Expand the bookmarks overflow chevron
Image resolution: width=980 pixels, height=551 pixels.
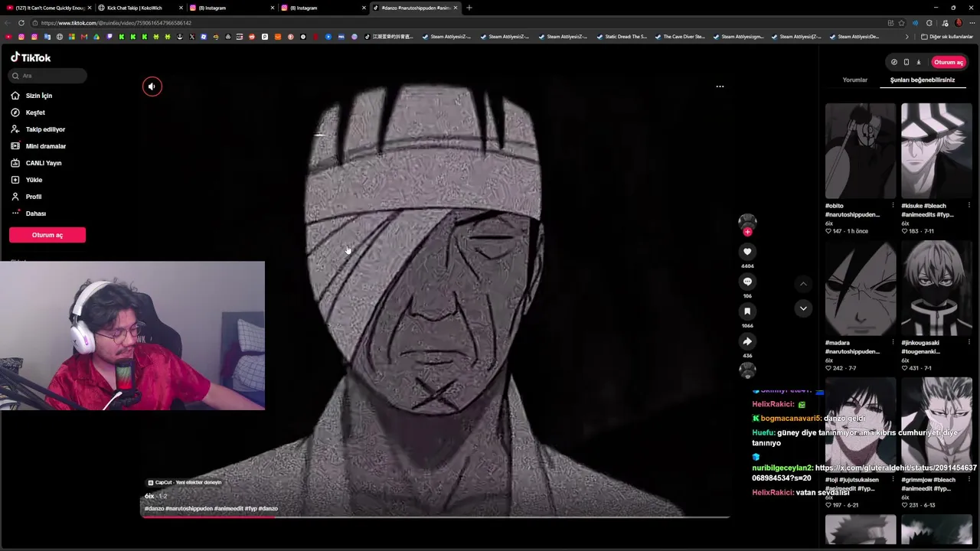point(907,37)
